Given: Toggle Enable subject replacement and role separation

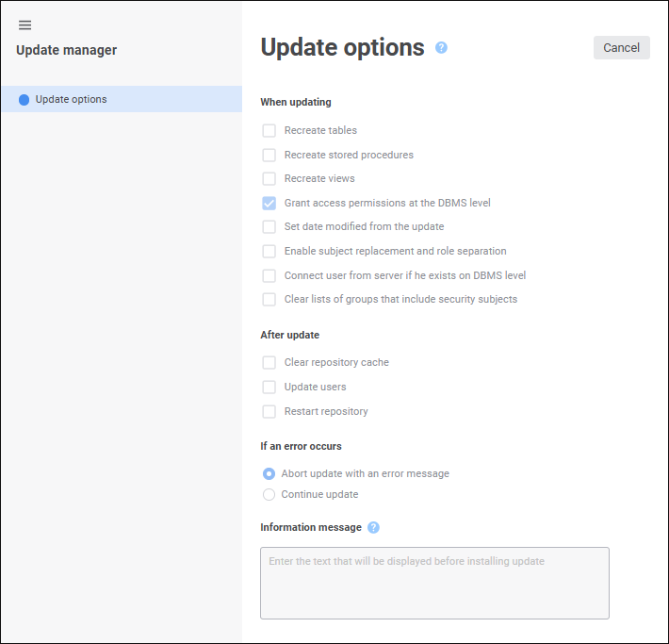Looking at the screenshot, I should pos(269,252).
